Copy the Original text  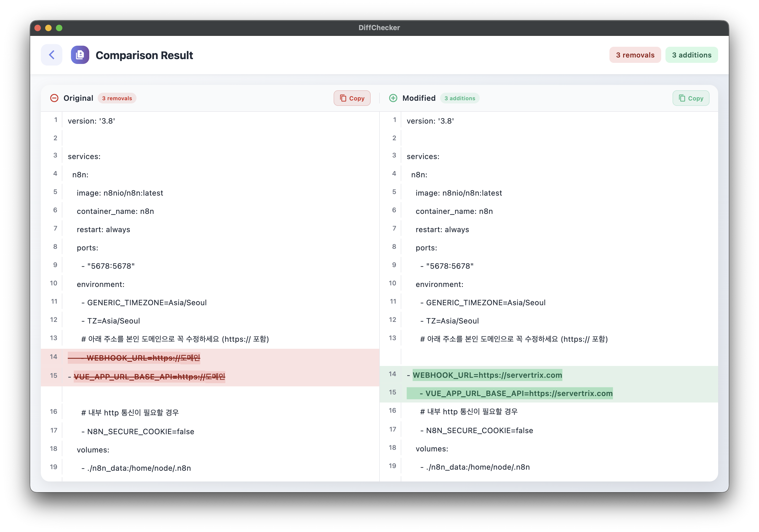(x=352, y=98)
